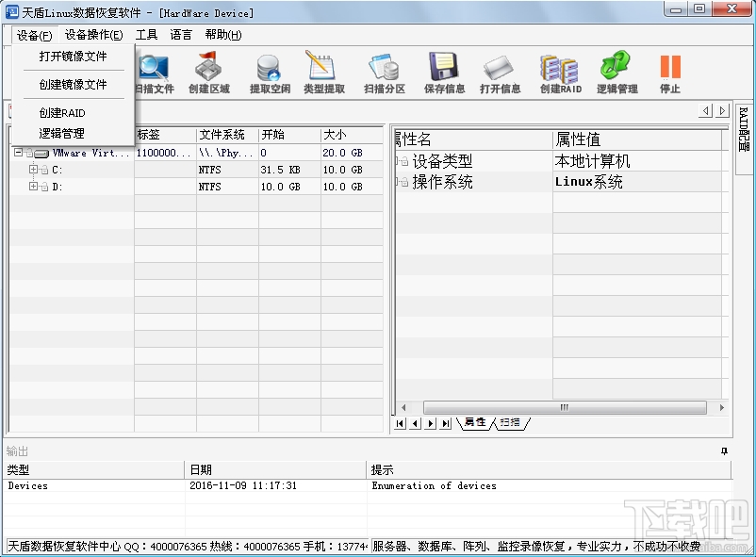The height and width of the screenshot is (557, 756).
Task: Click the Enumeration of devices message
Action: pos(434,485)
